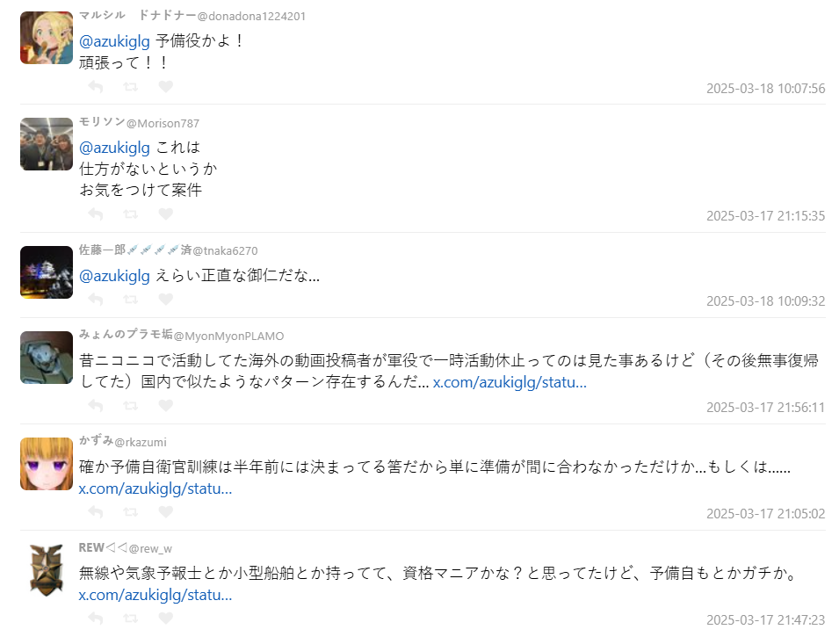This screenshot has width=839, height=644.
Task: Open the rew_w medal badge avatar
Action: tap(47, 570)
